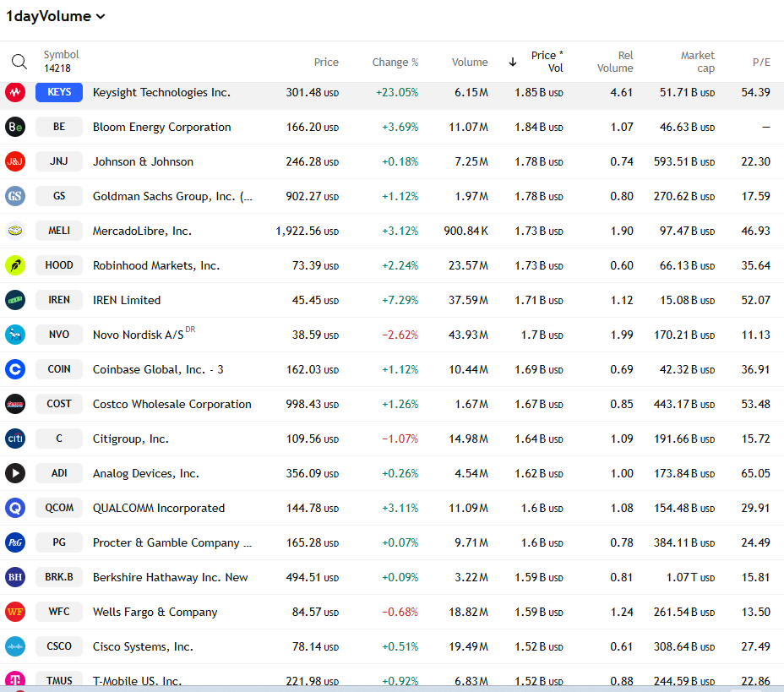Select the MELI ticker badge
Viewport: 784px width, 692px height.
(x=59, y=231)
